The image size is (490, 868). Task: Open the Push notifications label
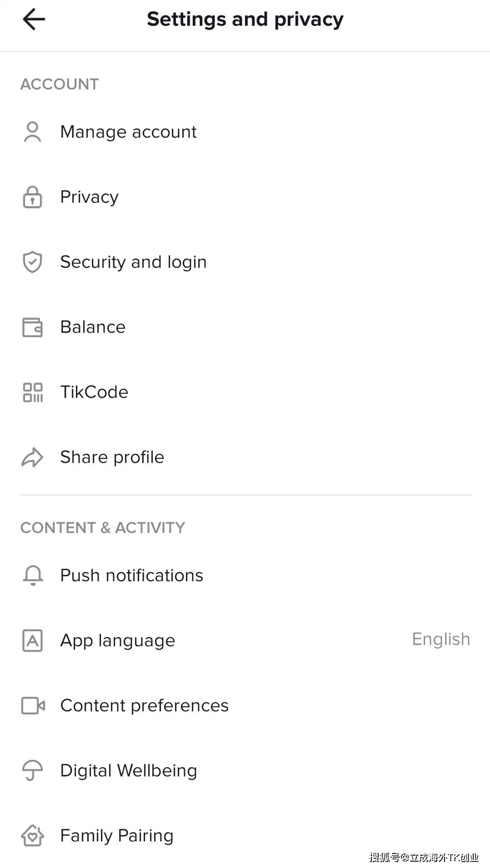pos(131,575)
